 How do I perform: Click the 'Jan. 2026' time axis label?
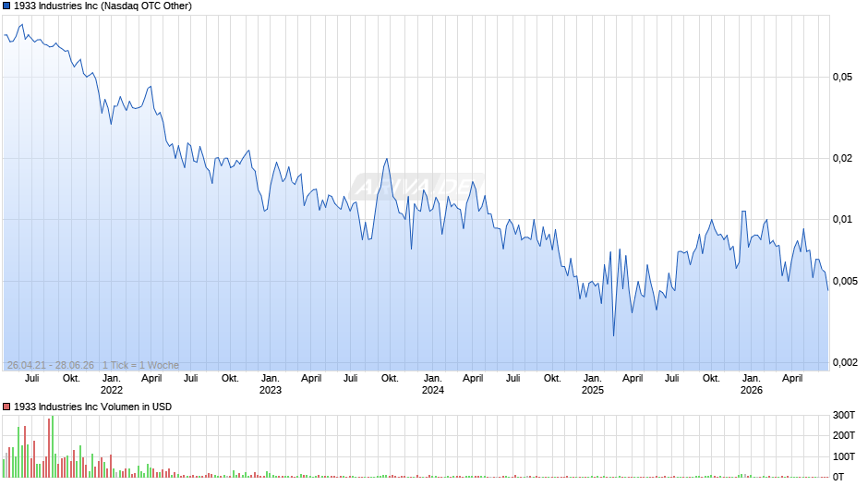(x=752, y=384)
